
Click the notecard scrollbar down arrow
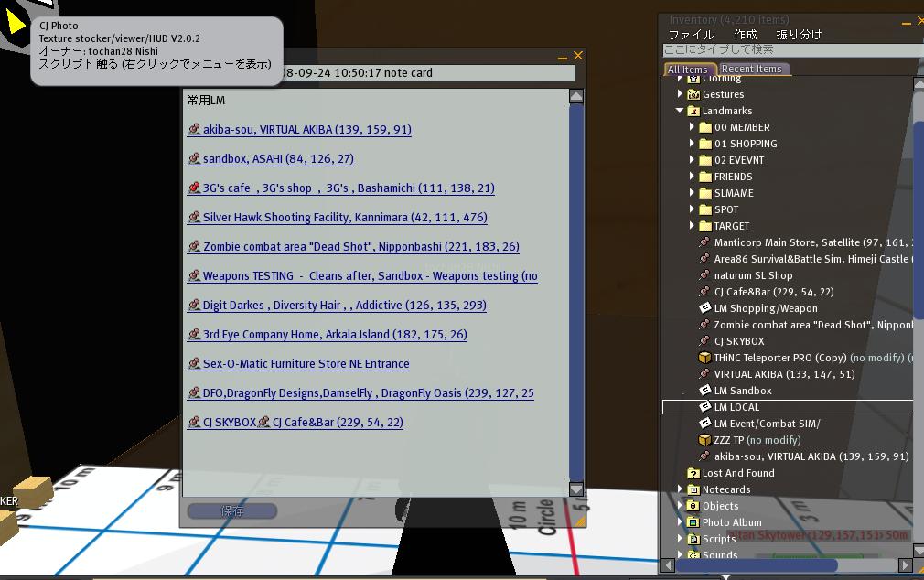click(576, 489)
